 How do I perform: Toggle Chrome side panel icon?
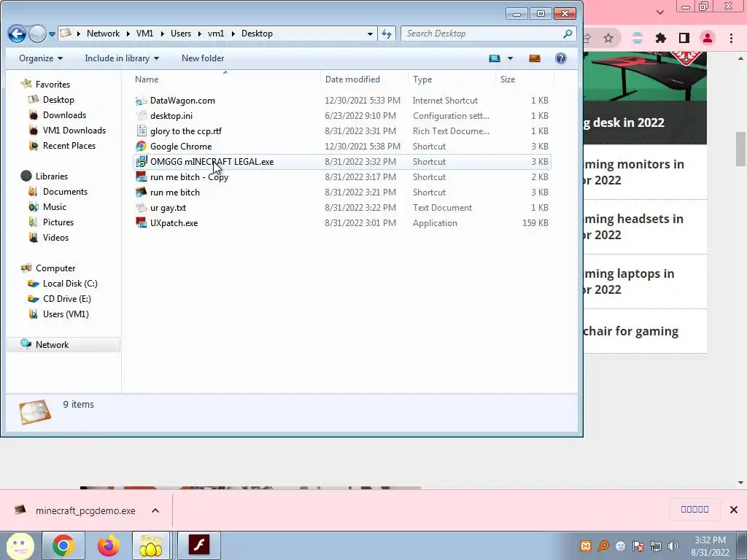684,38
